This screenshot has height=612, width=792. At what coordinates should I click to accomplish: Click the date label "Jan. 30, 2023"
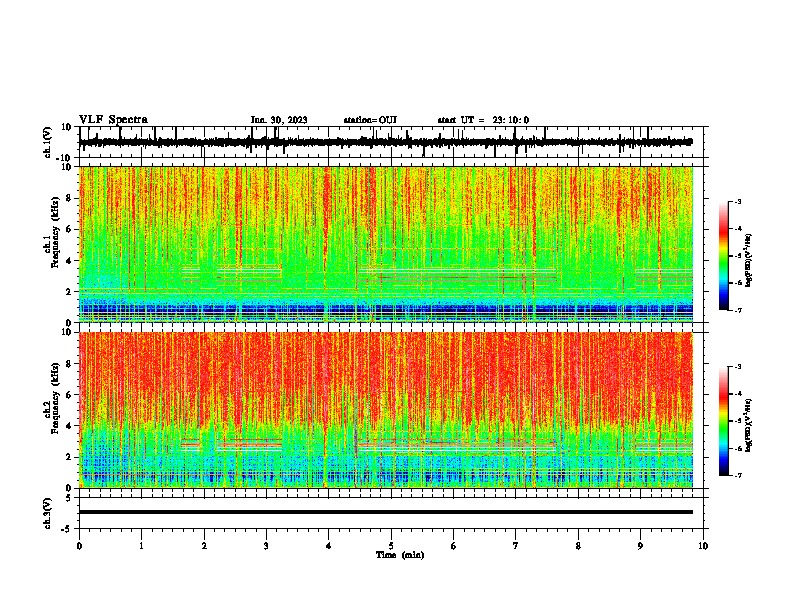point(279,120)
